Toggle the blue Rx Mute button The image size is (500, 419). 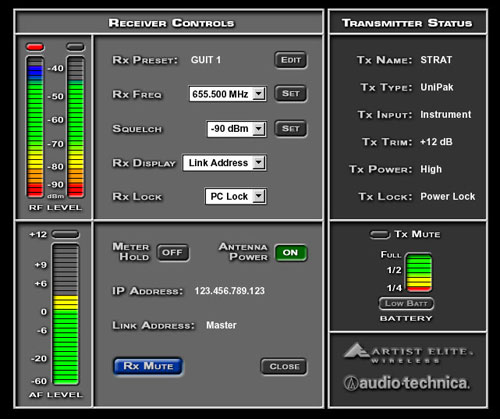coord(148,366)
